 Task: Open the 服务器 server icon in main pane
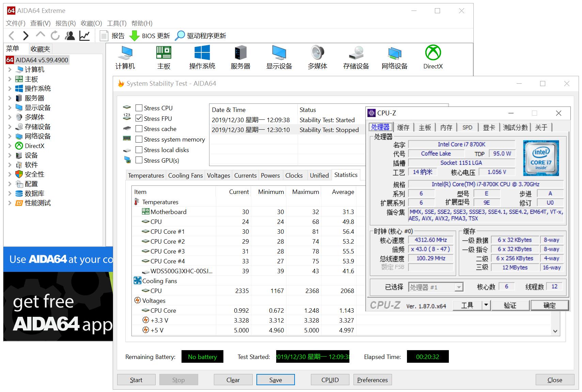coord(240,53)
